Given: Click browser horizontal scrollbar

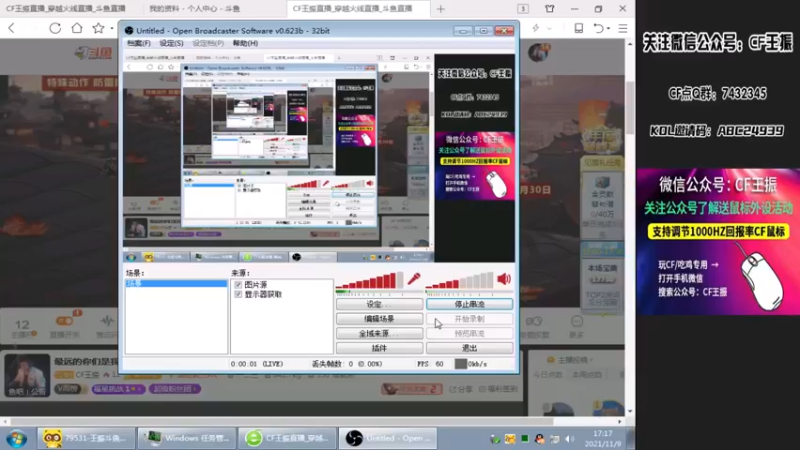Looking at the screenshot, I should pos(281,422).
